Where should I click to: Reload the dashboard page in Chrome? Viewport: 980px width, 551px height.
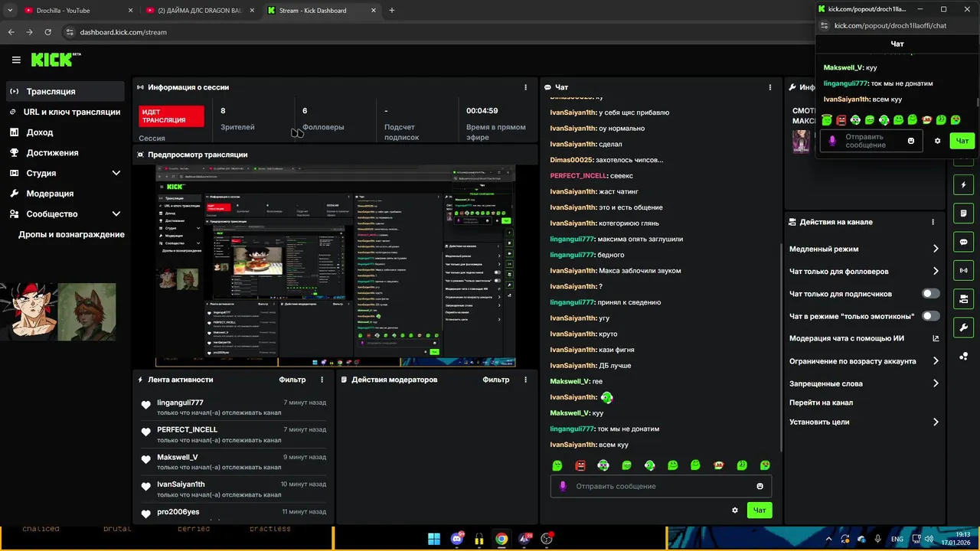tap(48, 32)
